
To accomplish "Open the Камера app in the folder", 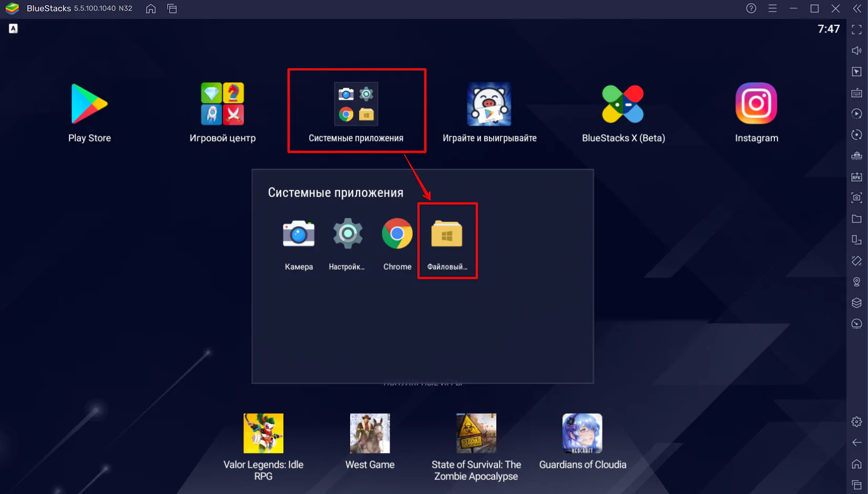I will click(299, 234).
